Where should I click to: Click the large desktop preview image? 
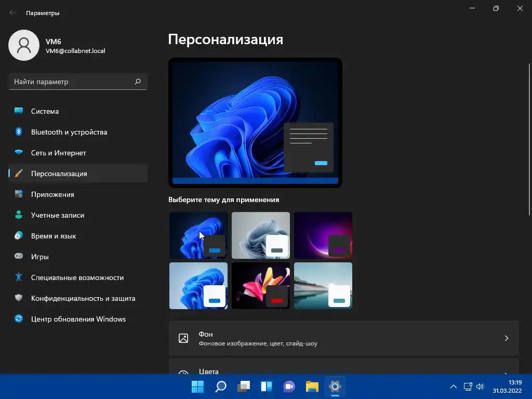[255, 123]
